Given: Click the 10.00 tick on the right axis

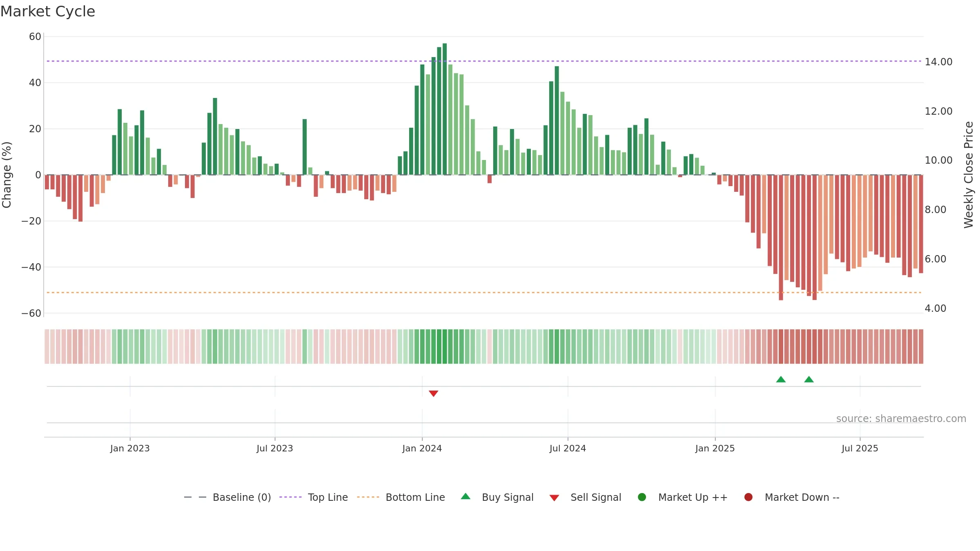Looking at the screenshot, I should pos(938,160).
